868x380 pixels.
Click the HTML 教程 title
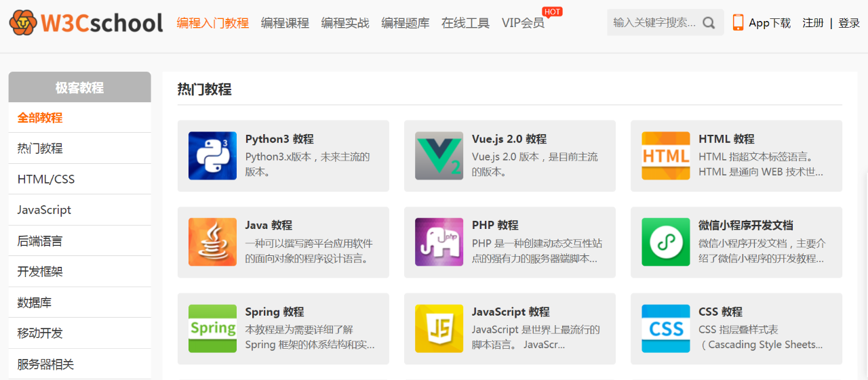[726, 139]
